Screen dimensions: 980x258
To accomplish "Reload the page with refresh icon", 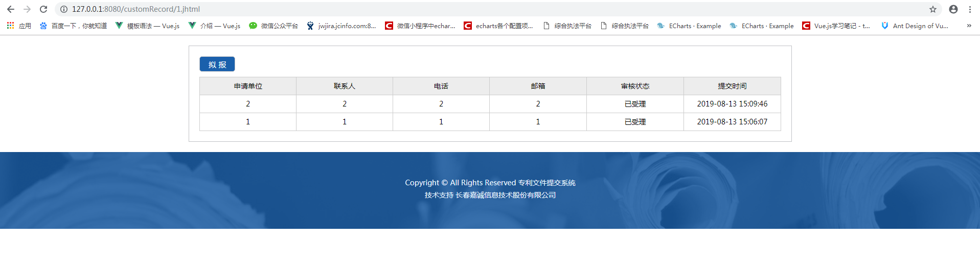I will [43, 9].
